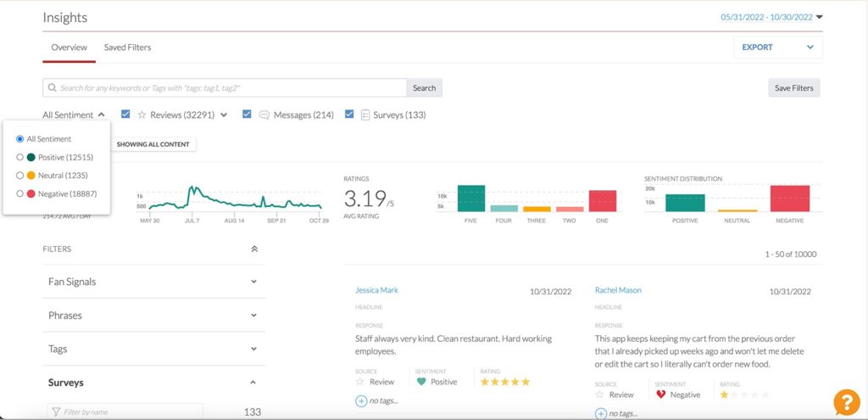Open the Reviews dropdown arrow
Viewport: 868px width, 420px height.
click(224, 115)
